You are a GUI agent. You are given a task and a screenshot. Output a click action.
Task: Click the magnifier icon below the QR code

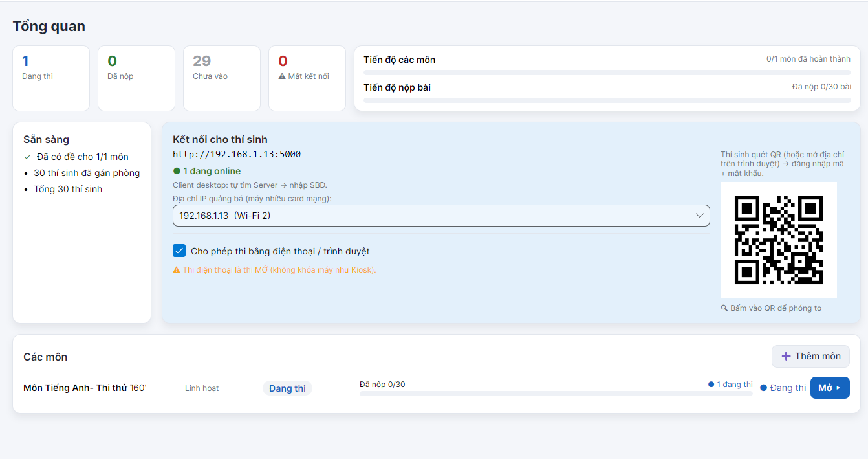724,308
